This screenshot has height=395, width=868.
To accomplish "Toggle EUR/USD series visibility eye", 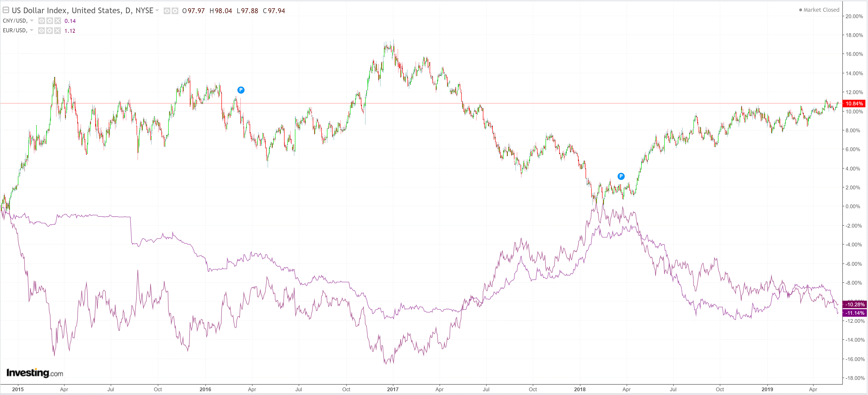I will click(x=41, y=31).
